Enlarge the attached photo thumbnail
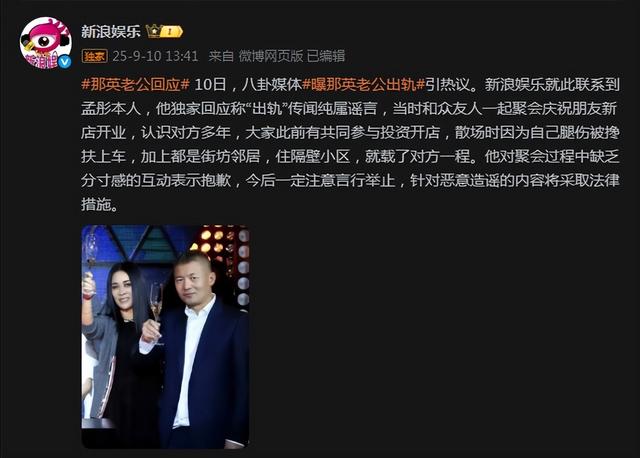Screen dimensions: 640x458 coord(165,337)
